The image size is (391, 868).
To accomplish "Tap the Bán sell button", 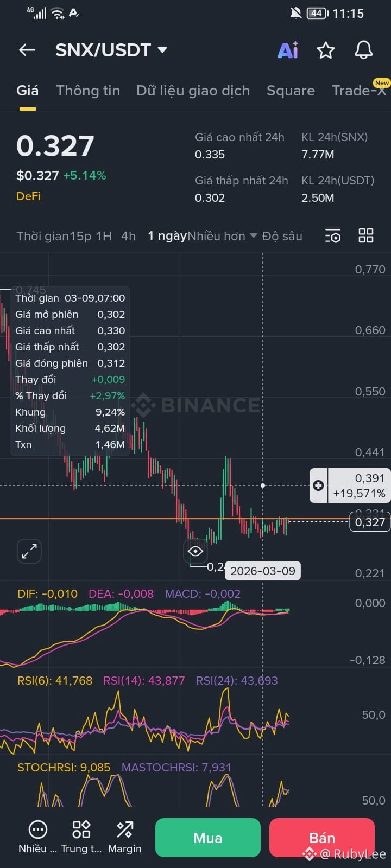I will pyautogui.click(x=322, y=838).
